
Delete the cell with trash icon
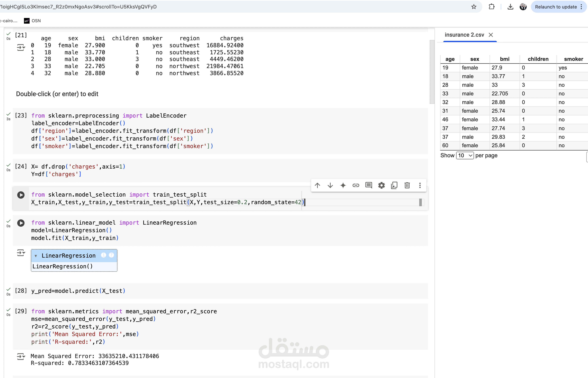click(407, 185)
